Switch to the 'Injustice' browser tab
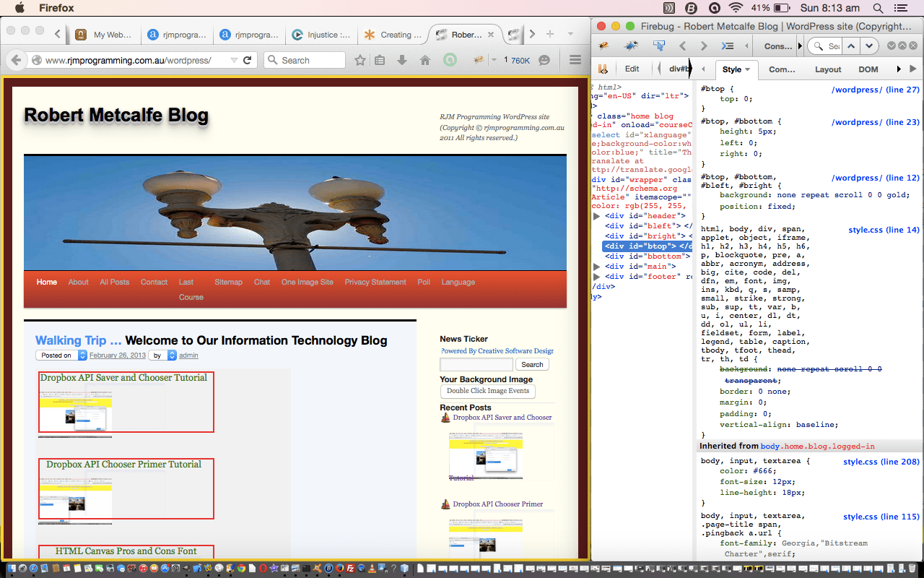Image resolution: width=924 pixels, height=578 pixels. (x=321, y=34)
